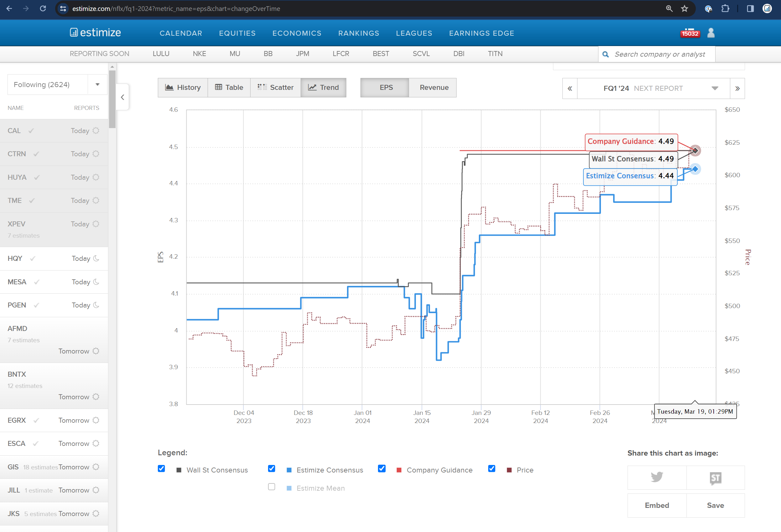Viewport: 781px width, 532px height.
Task: Switch to the Scatter chart tab
Action: tap(276, 88)
